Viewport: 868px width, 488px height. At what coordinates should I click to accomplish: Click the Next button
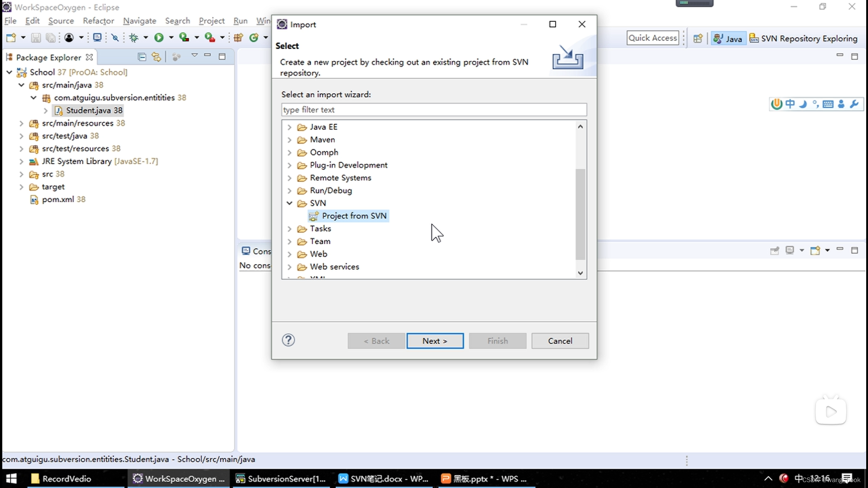click(435, 341)
